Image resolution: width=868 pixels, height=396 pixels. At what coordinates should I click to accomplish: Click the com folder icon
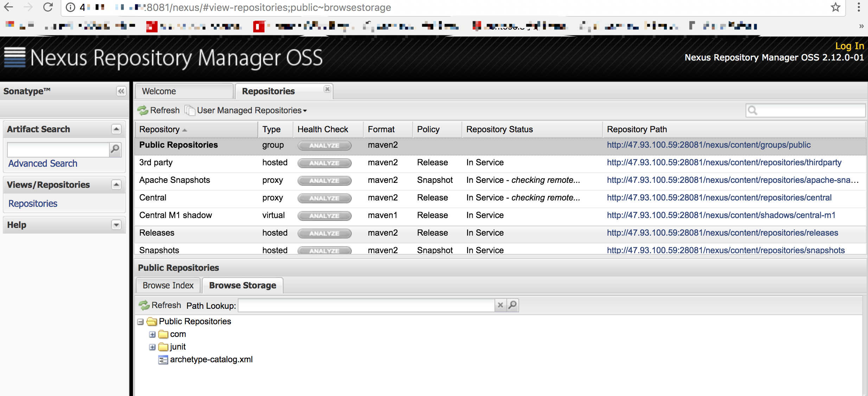163,334
